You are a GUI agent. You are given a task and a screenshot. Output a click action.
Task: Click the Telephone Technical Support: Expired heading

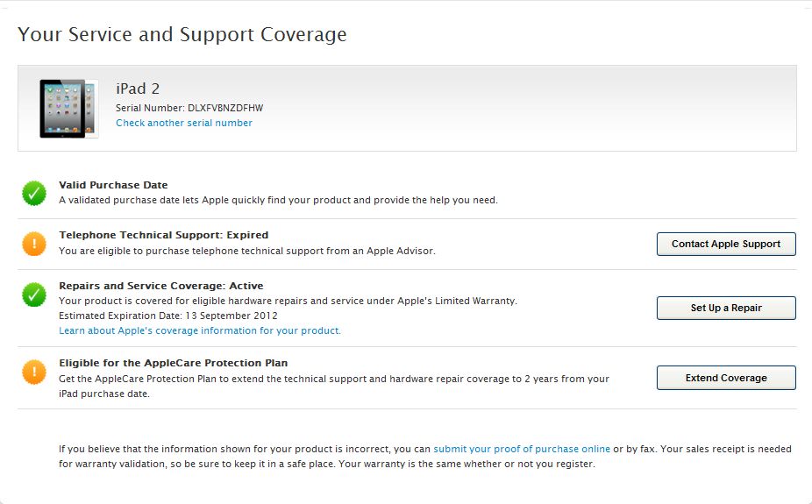(163, 236)
